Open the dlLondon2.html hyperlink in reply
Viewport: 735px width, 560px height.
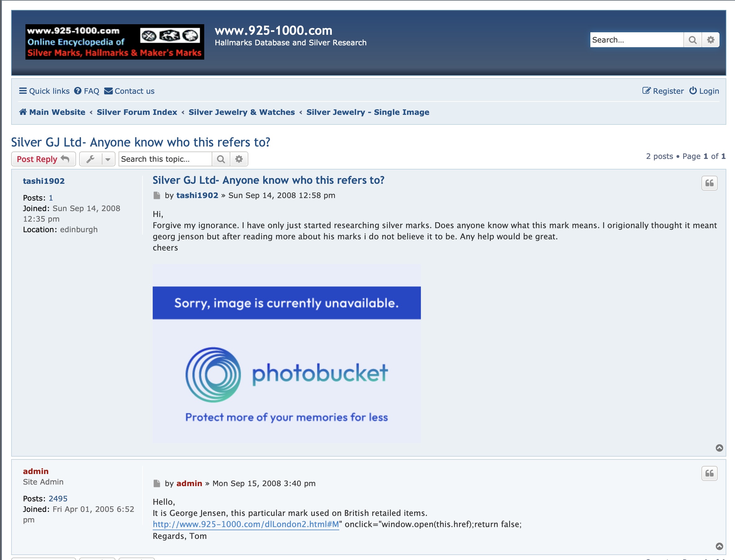[x=246, y=524]
